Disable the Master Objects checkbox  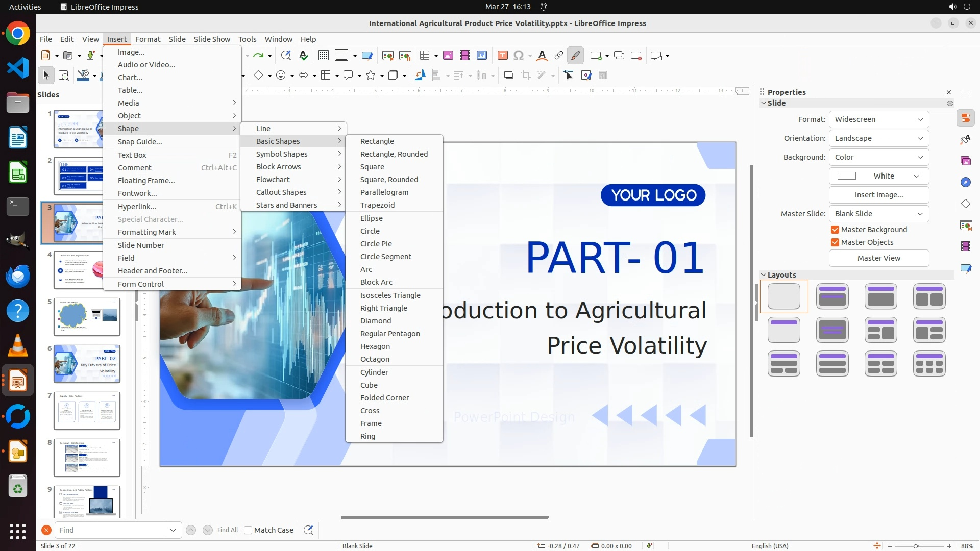click(x=835, y=242)
